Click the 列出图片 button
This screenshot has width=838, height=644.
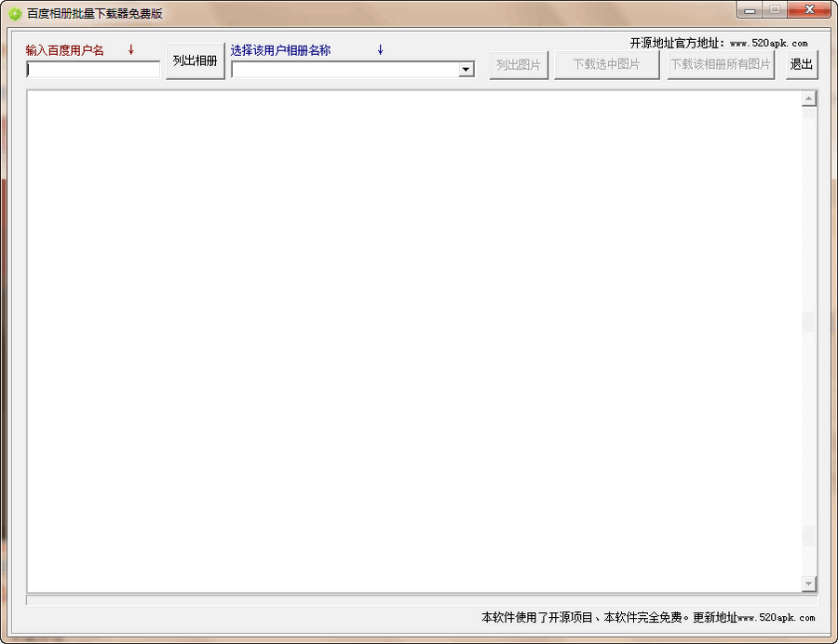pyautogui.click(x=519, y=64)
